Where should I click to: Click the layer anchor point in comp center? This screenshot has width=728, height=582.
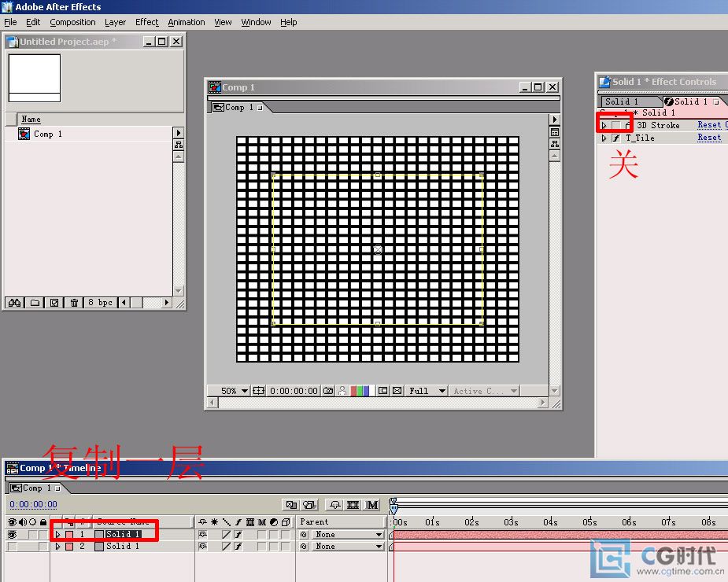click(x=378, y=249)
